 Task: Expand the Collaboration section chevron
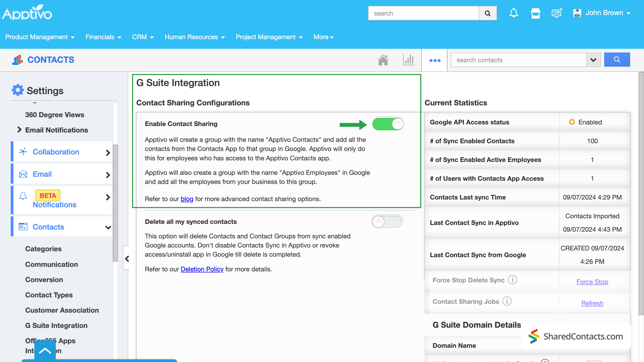pyautogui.click(x=108, y=153)
